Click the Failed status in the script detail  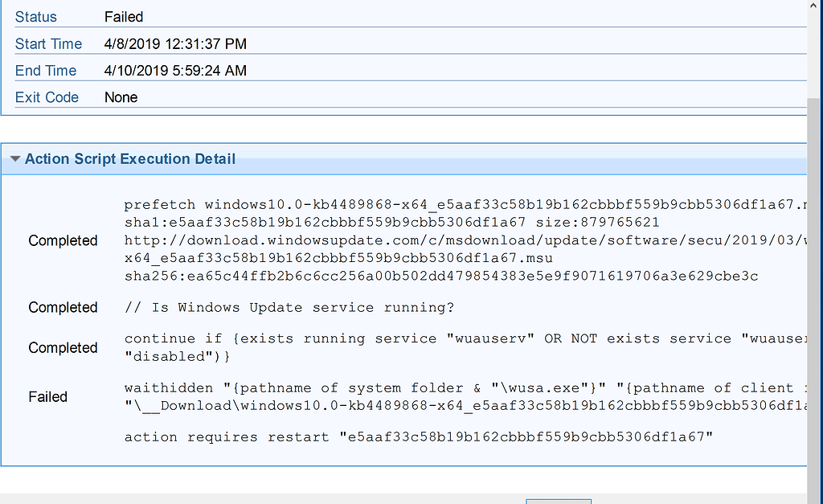tap(48, 396)
